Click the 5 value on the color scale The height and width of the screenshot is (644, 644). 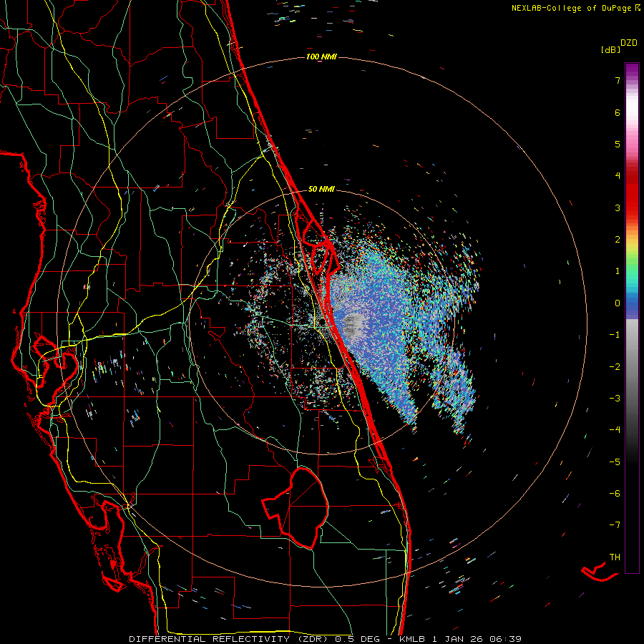click(x=618, y=144)
